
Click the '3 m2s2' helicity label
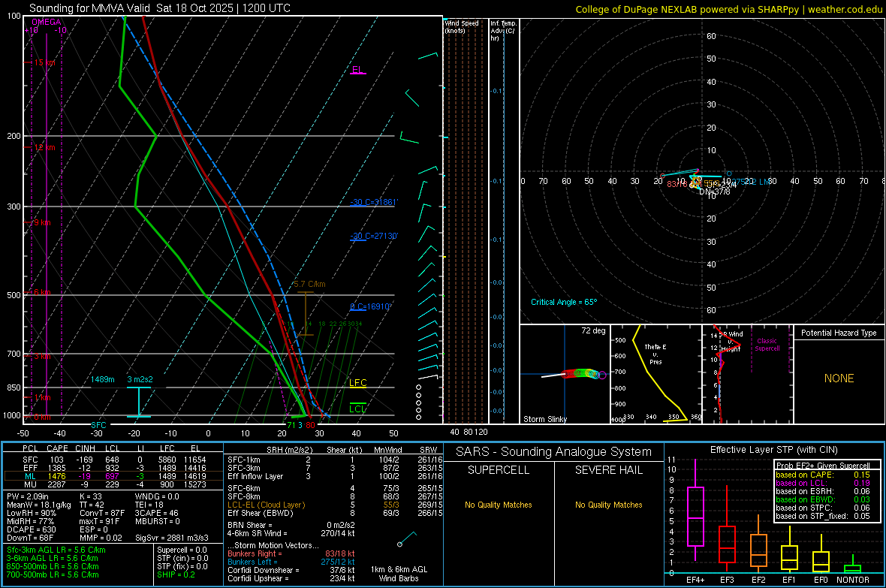(140, 379)
